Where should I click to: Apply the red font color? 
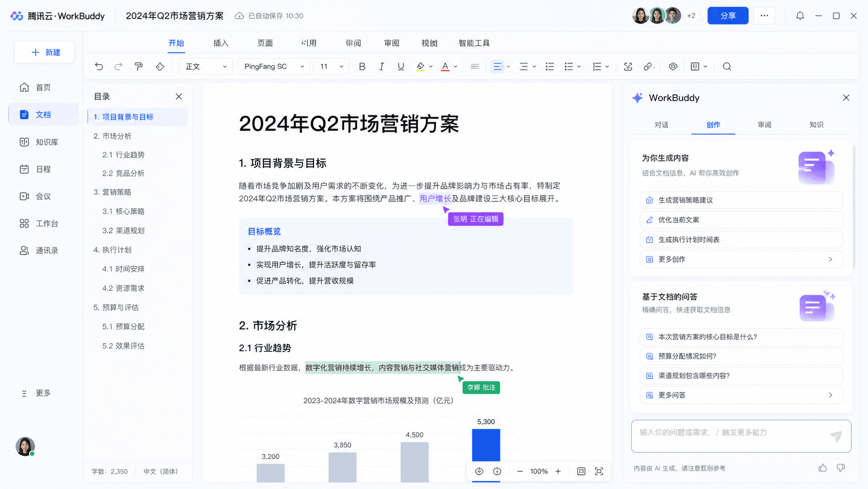(x=445, y=67)
